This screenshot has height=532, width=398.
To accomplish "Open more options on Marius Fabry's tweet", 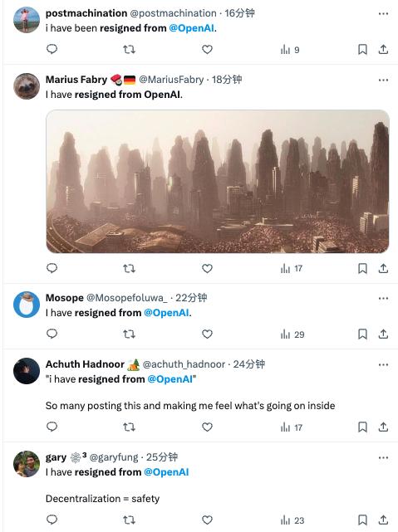I will [383, 80].
